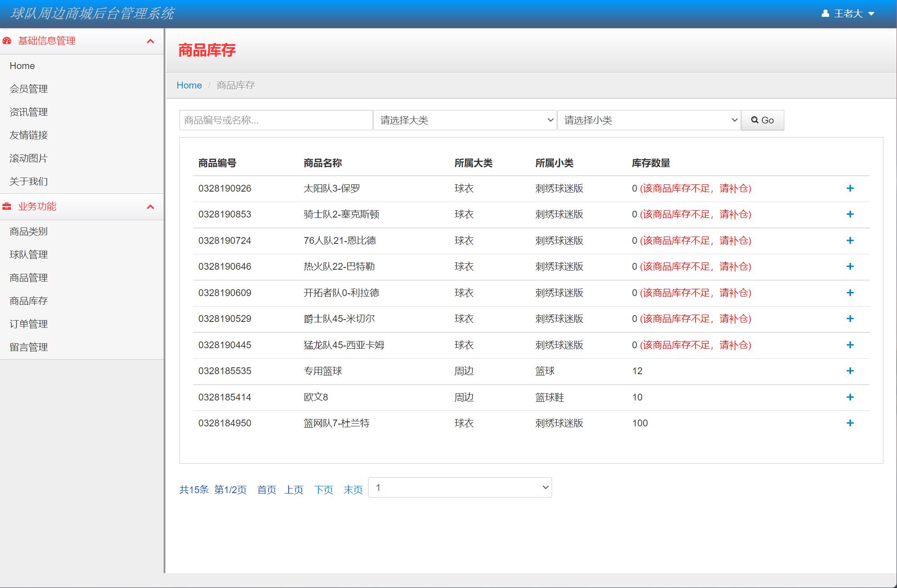
Task: Click plus icon in 欧文8 row
Action: [850, 397]
